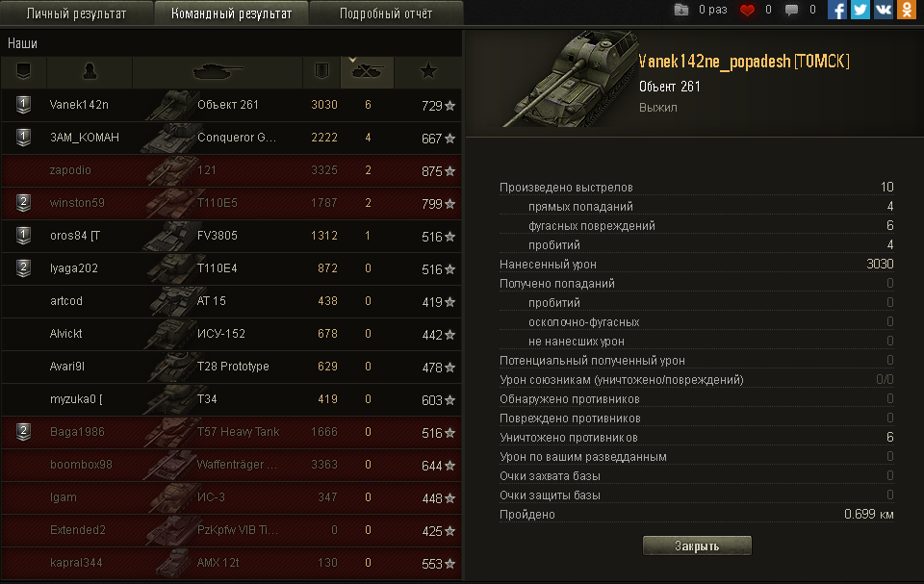
Task: Switch to Личный результат tab
Action: pyautogui.click(x=77, y=13)
